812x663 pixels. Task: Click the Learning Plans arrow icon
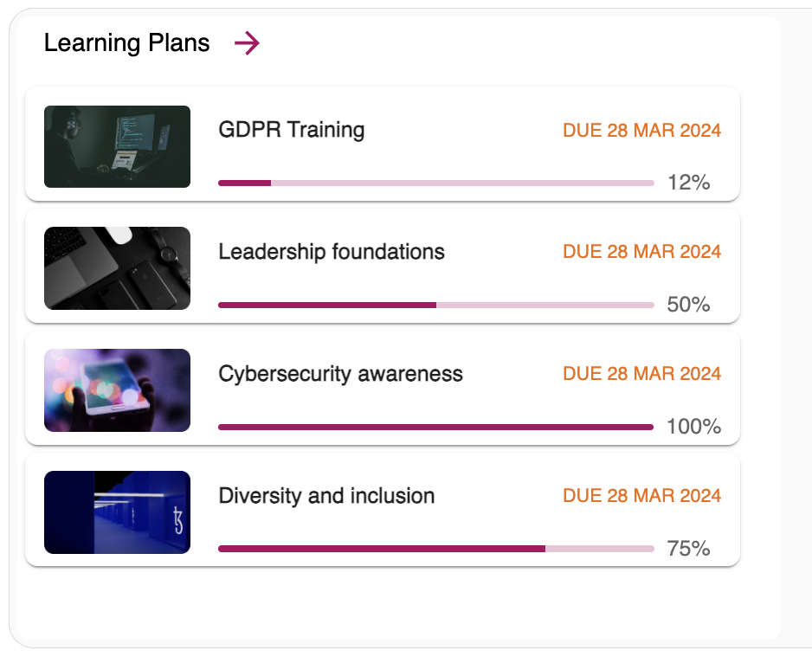pos(247,43)
